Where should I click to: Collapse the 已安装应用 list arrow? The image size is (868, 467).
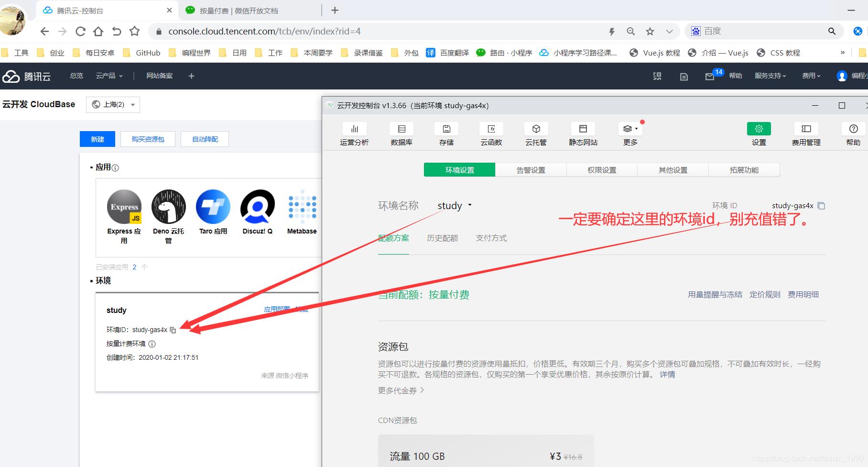pos(144,267)
